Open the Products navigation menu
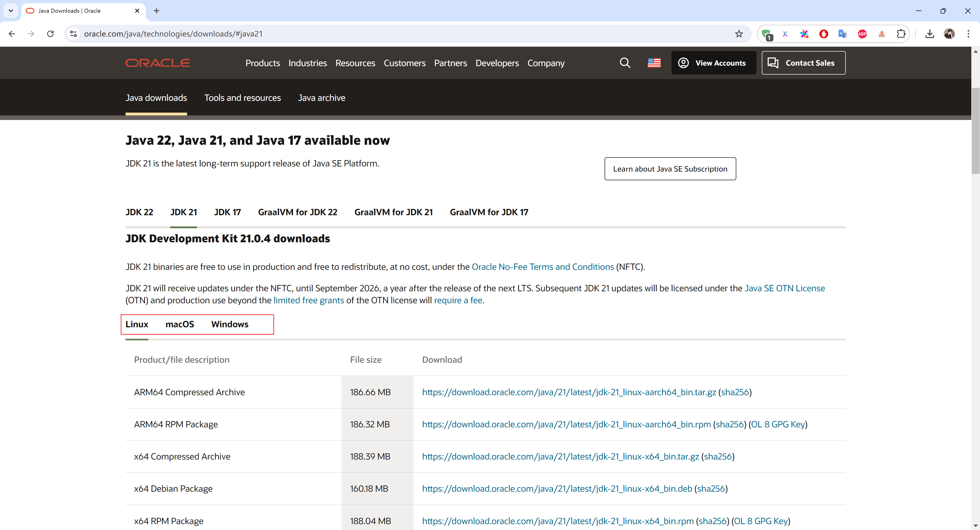The height and width of the screenshot is (530, 980). 263,63
